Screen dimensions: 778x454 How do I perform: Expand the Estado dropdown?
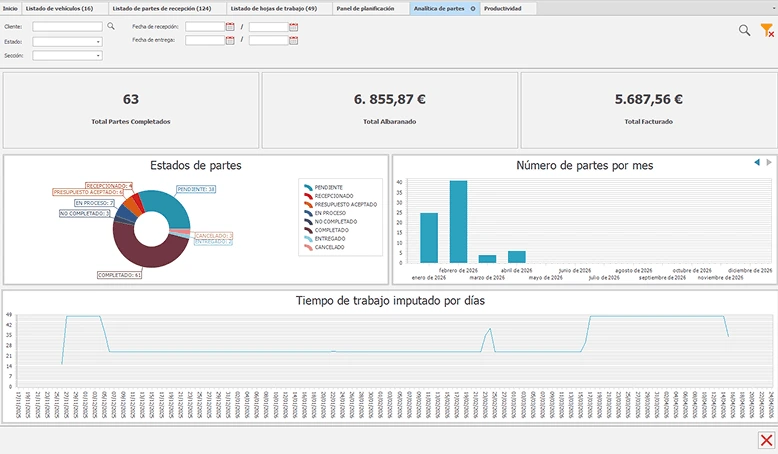98,42
